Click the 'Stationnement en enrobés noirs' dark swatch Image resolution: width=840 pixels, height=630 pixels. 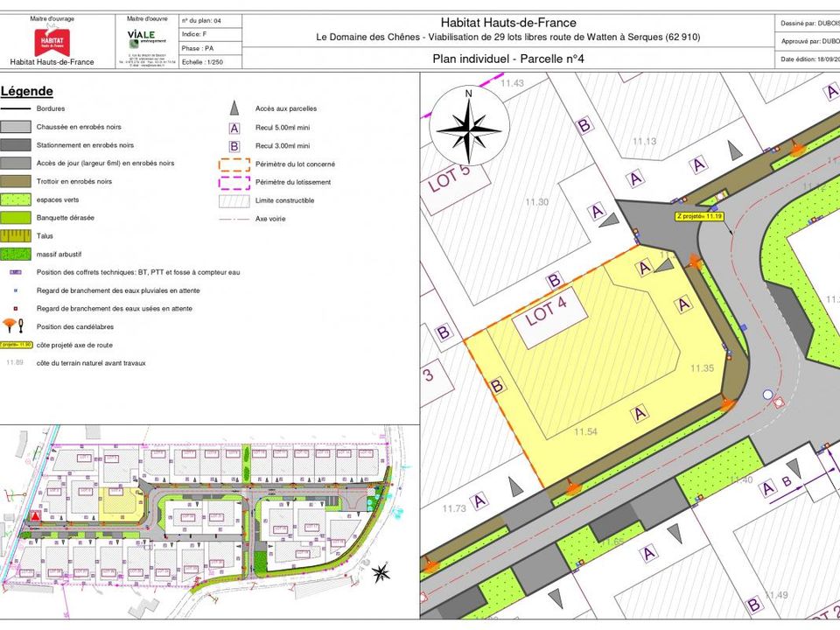pos(16,145)
